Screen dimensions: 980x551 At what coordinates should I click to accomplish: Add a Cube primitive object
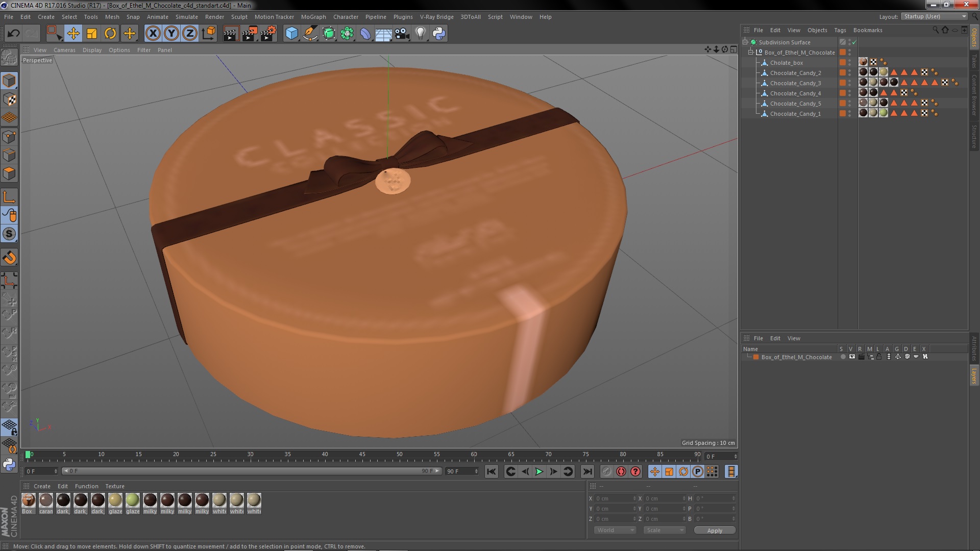291,34
